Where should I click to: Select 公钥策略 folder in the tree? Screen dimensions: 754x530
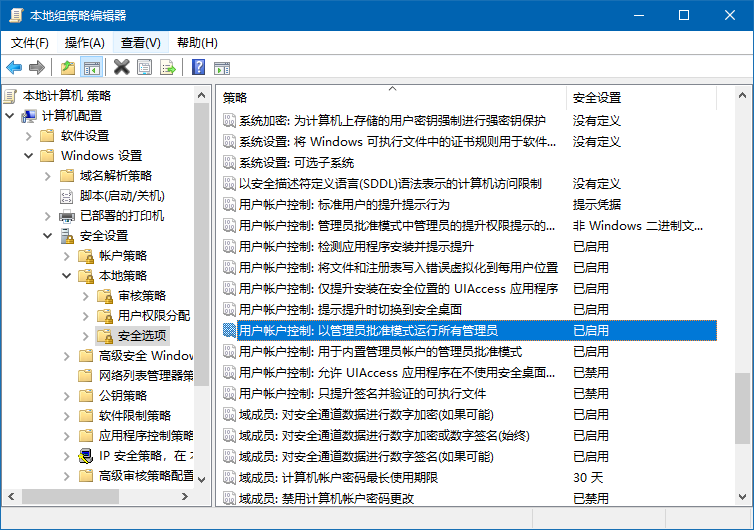[122, 396]
